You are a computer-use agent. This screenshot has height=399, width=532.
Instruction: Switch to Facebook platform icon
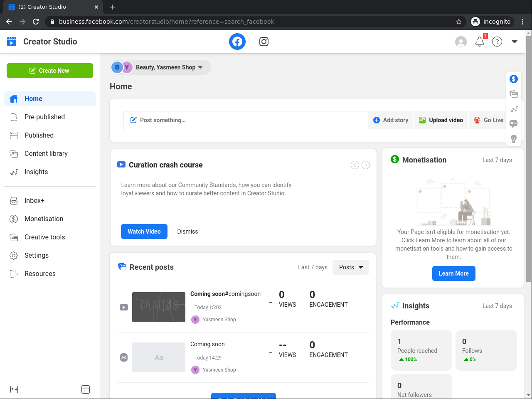(237, 42)
